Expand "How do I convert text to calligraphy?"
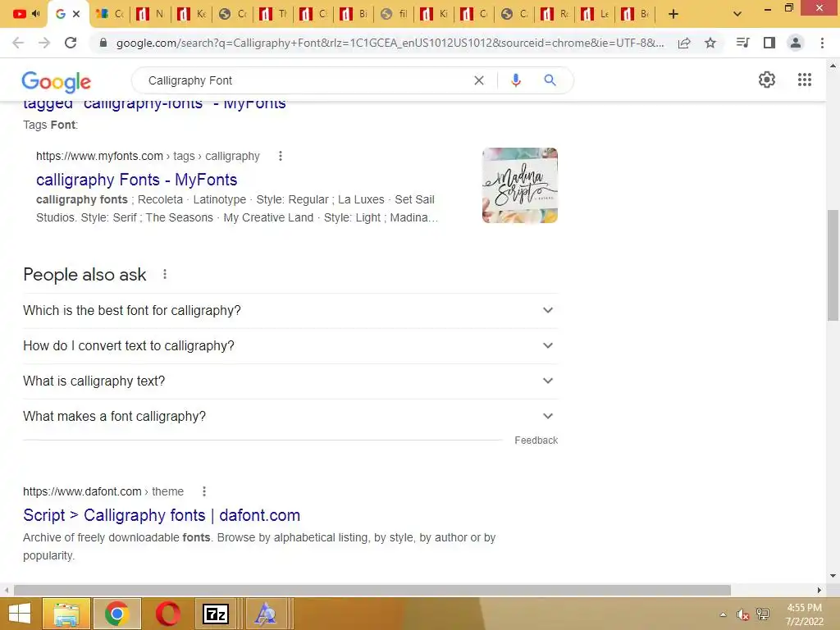Viewport: 840px width, 630px height. click(x=290, y=345)
